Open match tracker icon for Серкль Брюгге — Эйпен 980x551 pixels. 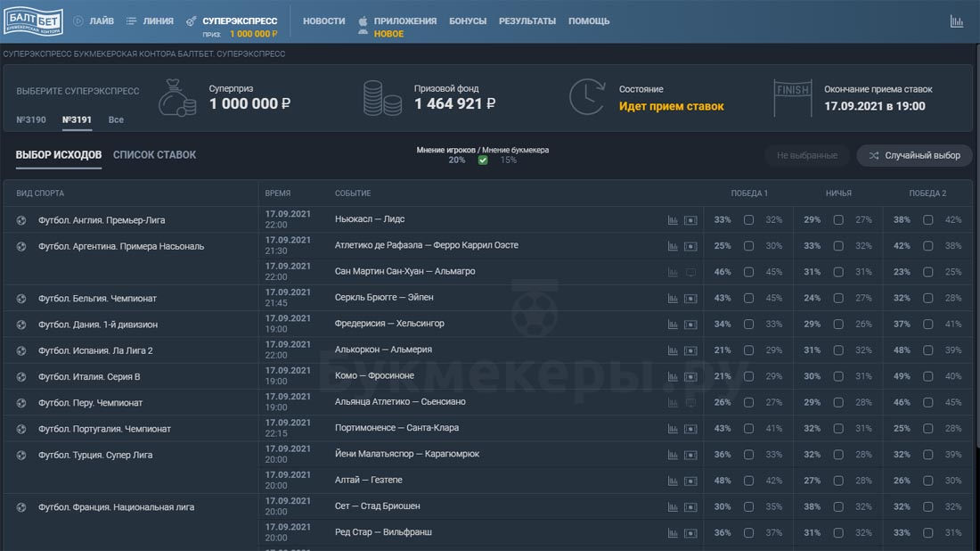(690, 299)
